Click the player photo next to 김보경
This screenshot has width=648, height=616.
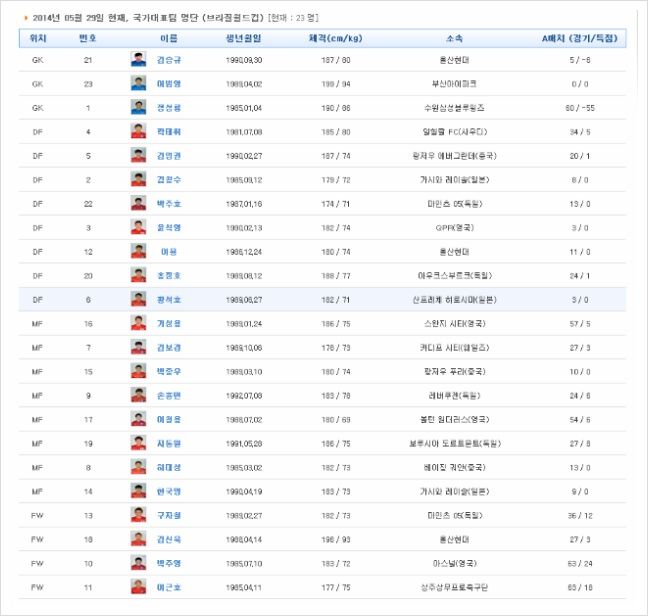tap(138, 347)
